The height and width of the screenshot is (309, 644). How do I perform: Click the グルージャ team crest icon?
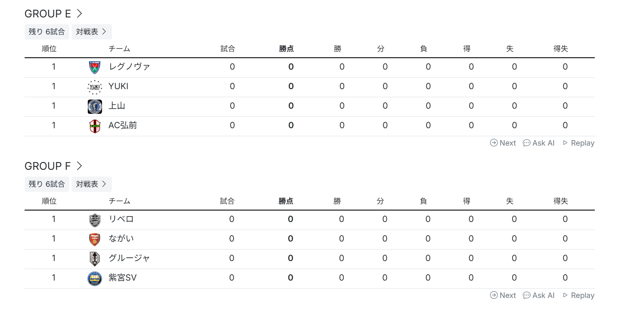(95, 258)
